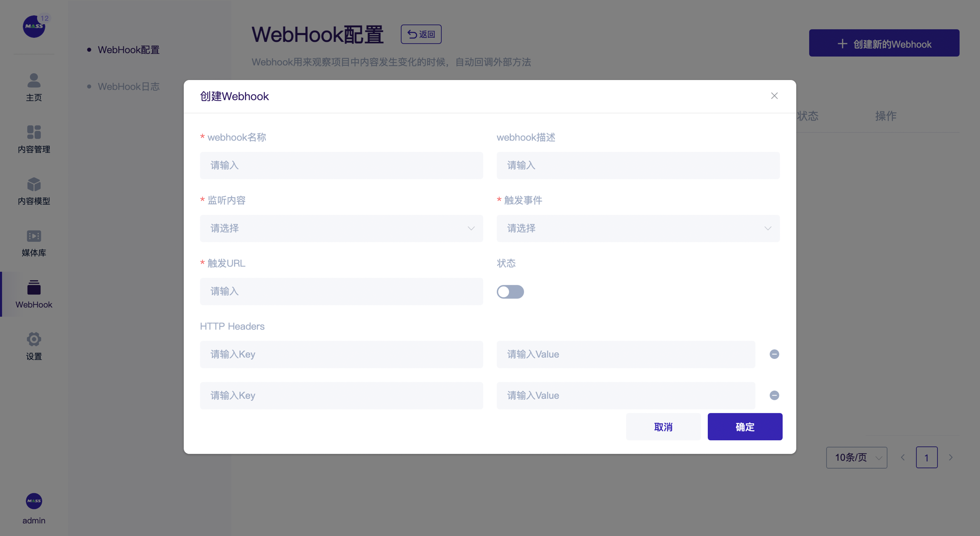Remove the second HTTP header row
Screen dimensions: 980x536
point(774,396)
